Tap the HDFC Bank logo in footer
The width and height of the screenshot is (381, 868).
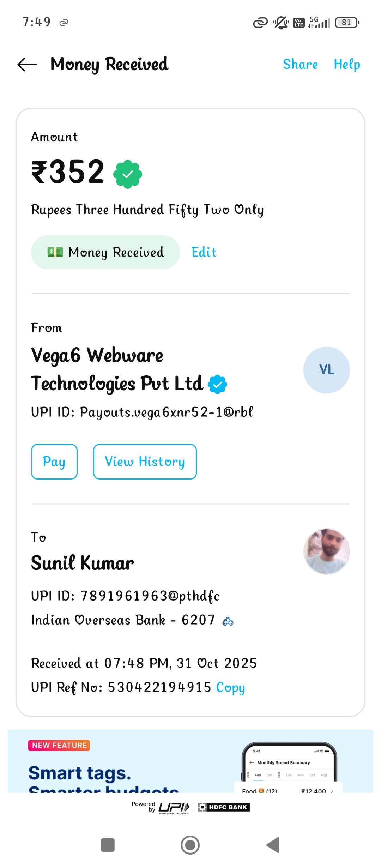(x=224, y=807)
